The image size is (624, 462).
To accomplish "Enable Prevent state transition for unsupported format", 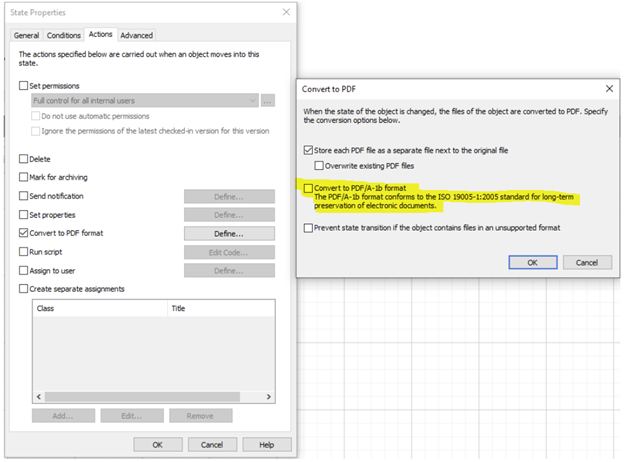I will click(308, 228).
